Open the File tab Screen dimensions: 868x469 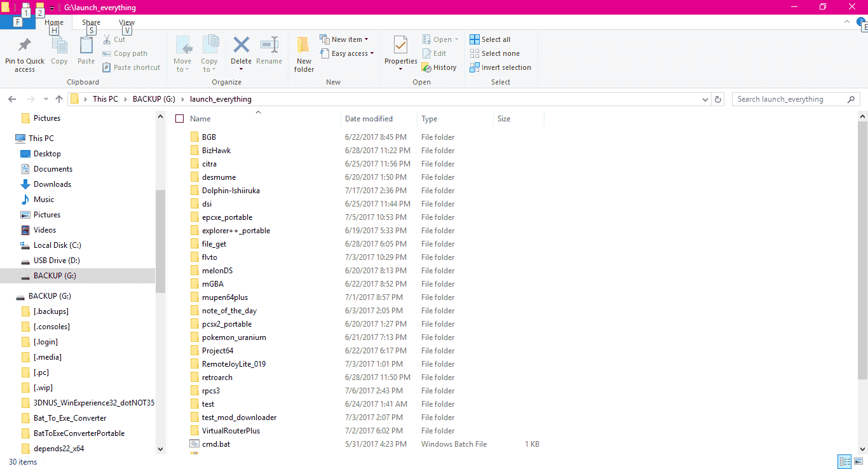[17, 22]
